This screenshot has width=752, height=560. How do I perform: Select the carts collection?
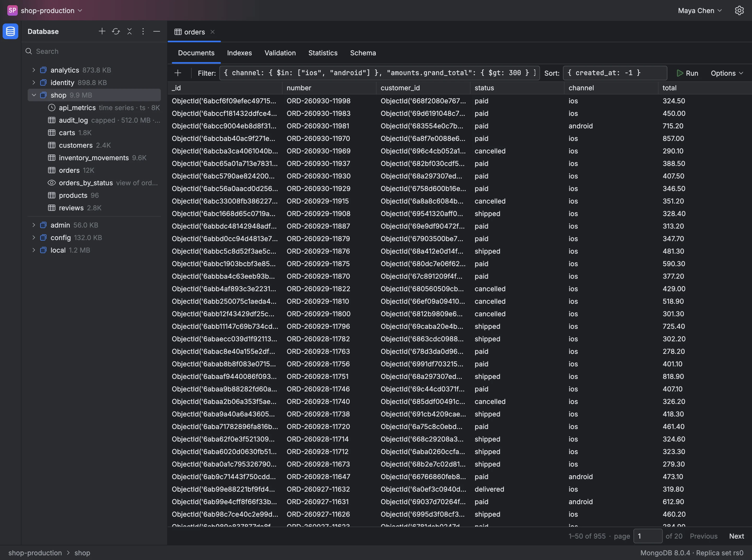click(x=94, y=133)
